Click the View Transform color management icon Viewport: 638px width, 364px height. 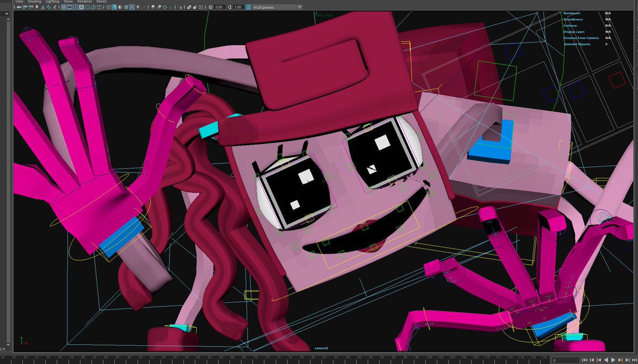point(248,7)
